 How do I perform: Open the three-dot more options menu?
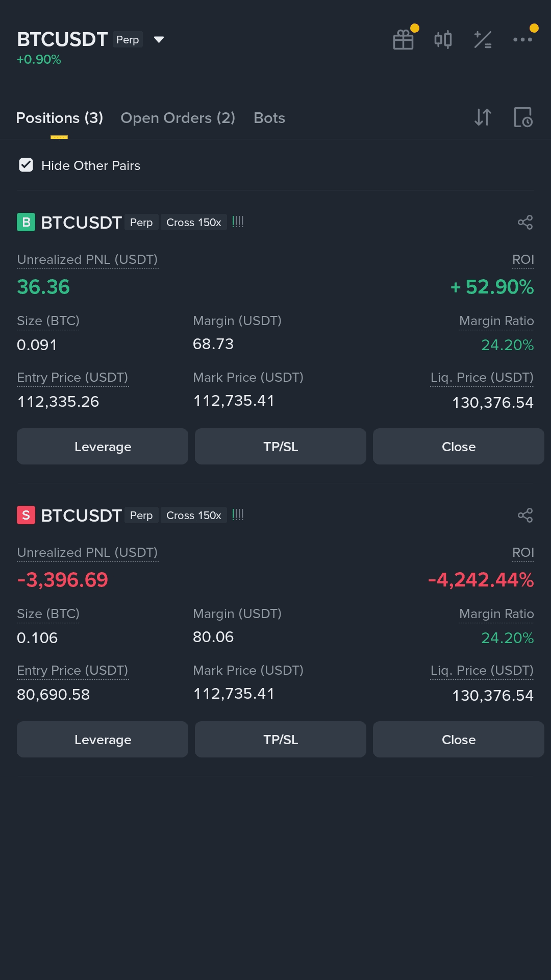[522, 39]
